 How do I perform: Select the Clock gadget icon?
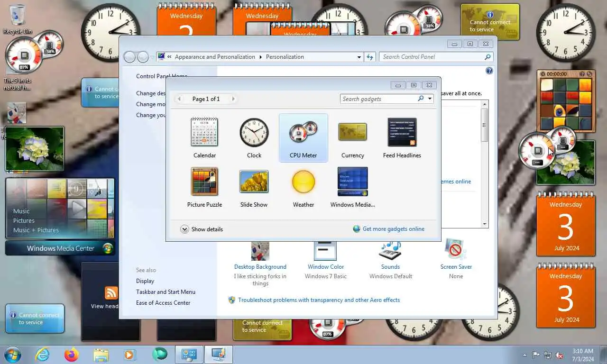point(254,132)
